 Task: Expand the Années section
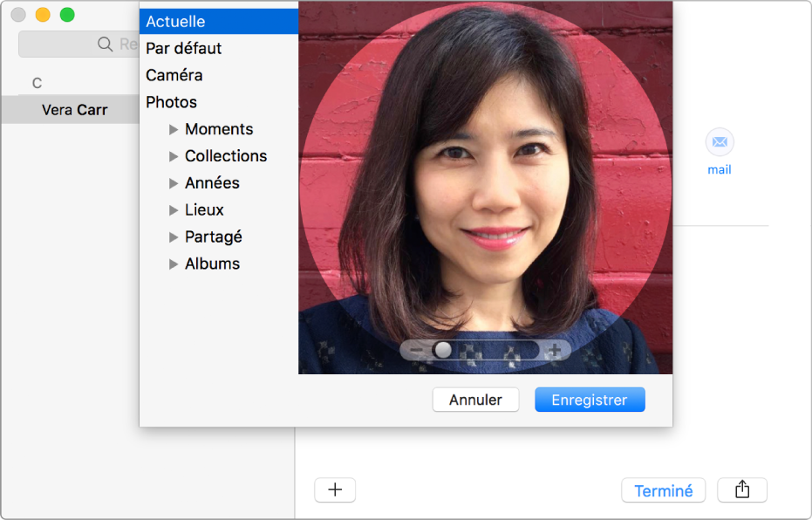coord(173,183)
